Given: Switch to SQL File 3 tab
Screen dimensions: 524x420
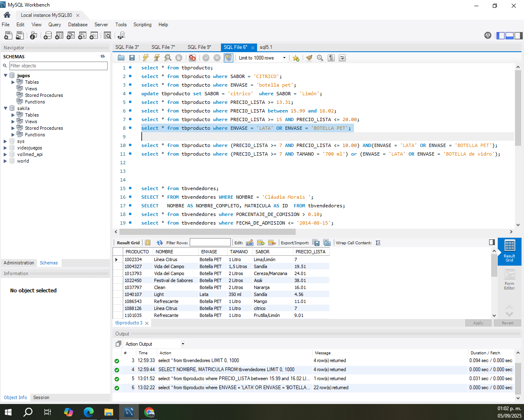Looking at the screenshot, I should tap(127, 47).
